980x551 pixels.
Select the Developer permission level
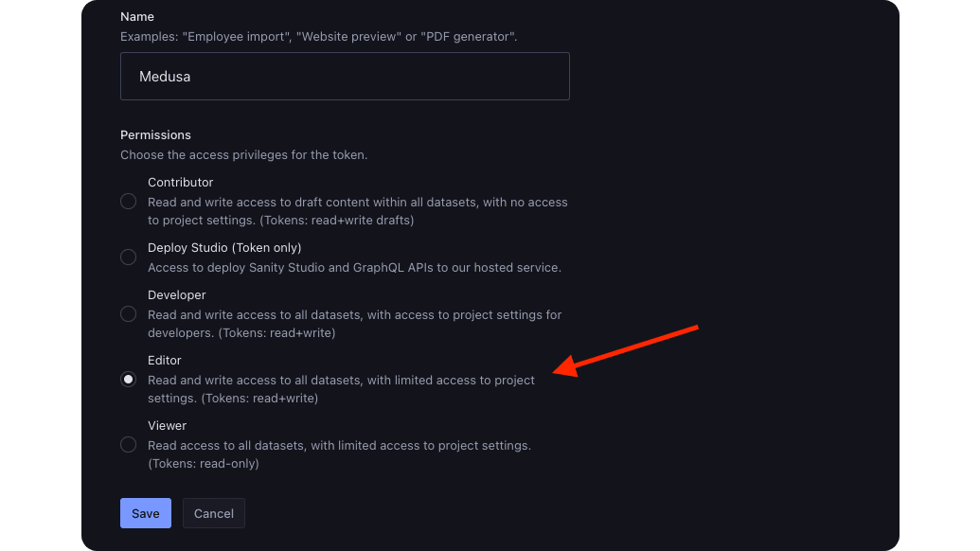128,313
